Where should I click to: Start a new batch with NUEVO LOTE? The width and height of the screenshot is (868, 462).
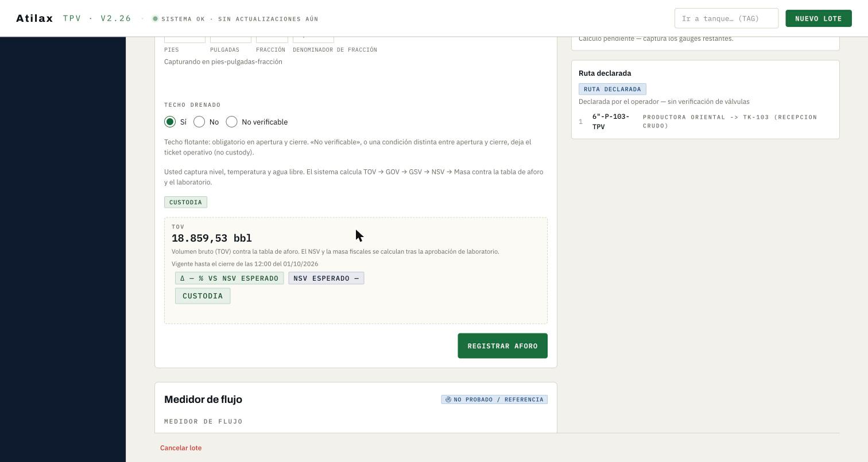click(x=818, y=18)
